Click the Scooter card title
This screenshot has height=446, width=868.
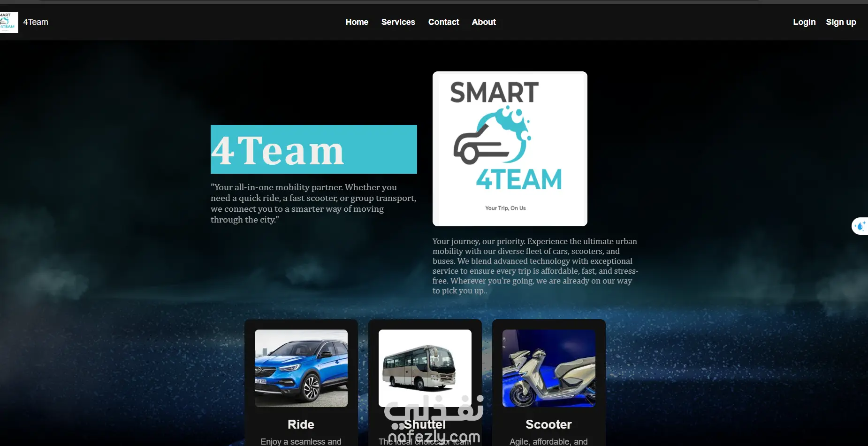[x=548, y=424]
